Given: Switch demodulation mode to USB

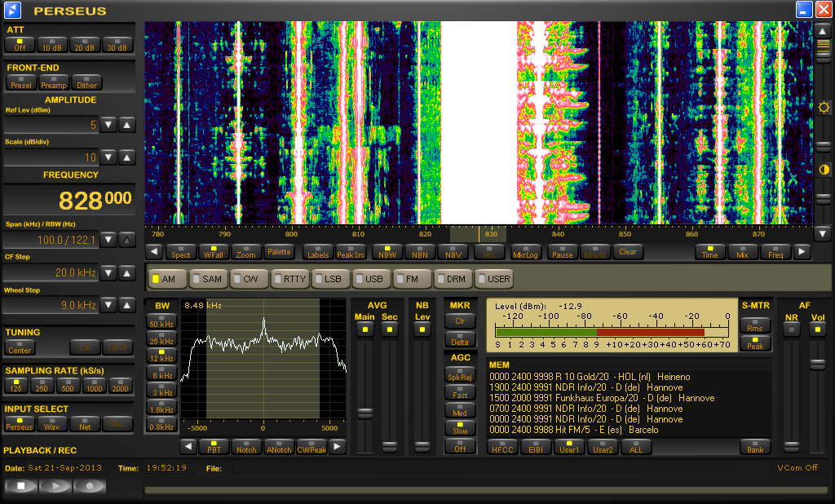Looking at the screenshot, I should [x=371, y=279].
